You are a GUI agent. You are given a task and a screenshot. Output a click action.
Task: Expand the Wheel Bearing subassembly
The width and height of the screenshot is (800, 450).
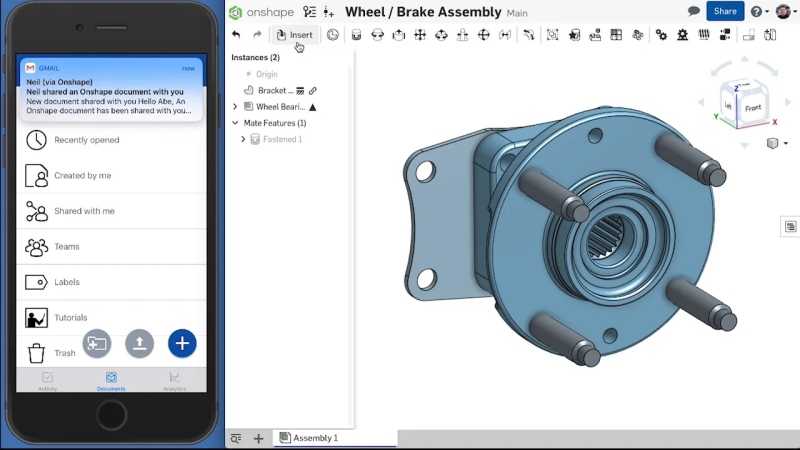235,107
